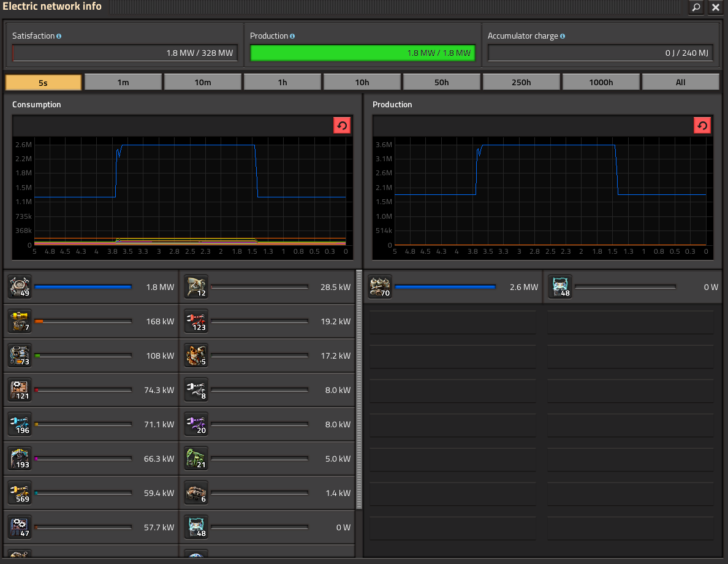The image size is (728, 564).
Task: Click the 71.1 kW consumption value
Action: tap(159, 425)
